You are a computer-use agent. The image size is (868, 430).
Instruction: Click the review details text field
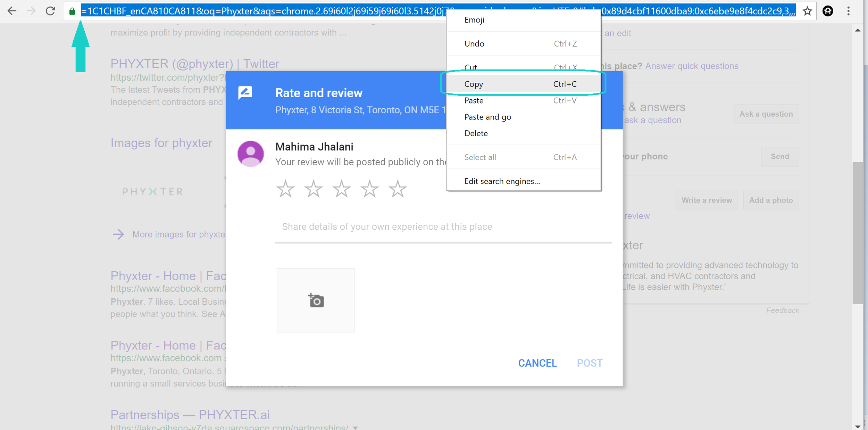[x=443, y=227]
